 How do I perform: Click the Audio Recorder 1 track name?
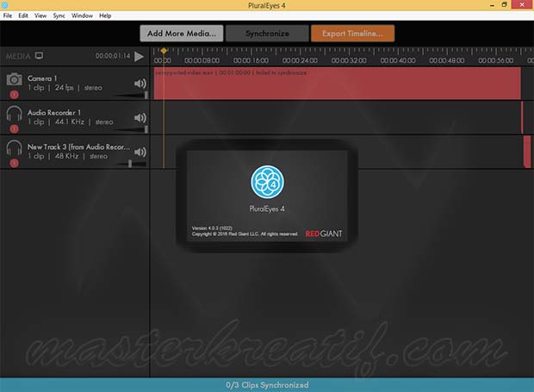click(54, 112)
